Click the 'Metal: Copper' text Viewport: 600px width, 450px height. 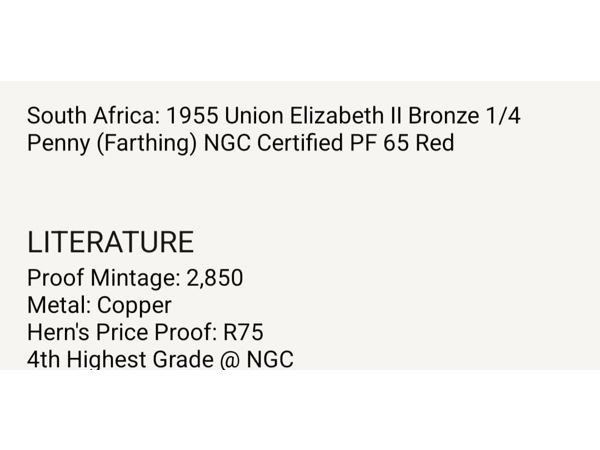pos(99,305)
